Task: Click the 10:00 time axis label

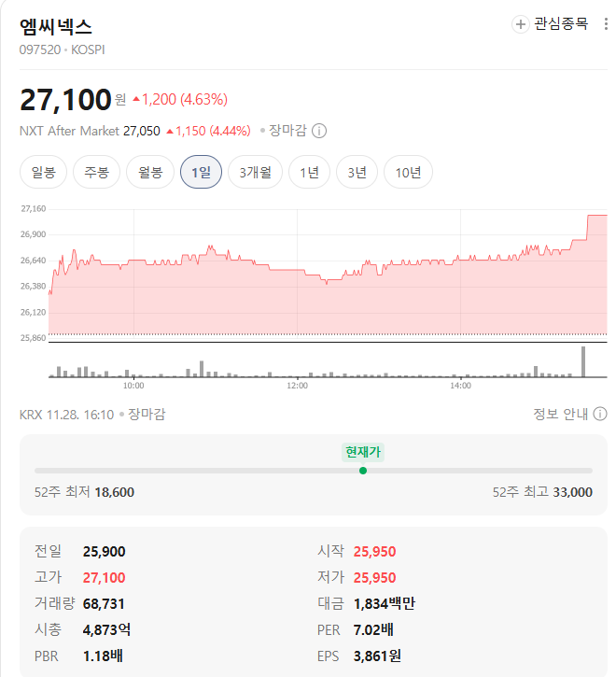Action: tap(133, 386)
